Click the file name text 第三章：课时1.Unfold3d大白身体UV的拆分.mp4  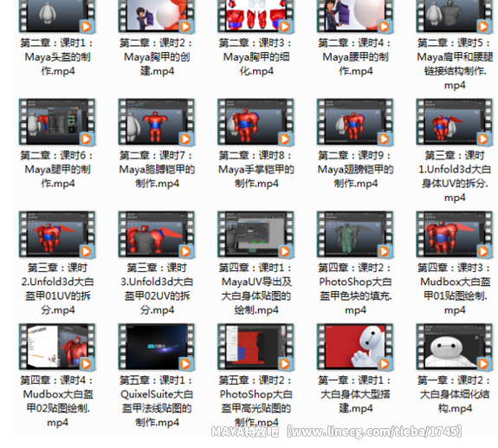[x=455, y=177]
